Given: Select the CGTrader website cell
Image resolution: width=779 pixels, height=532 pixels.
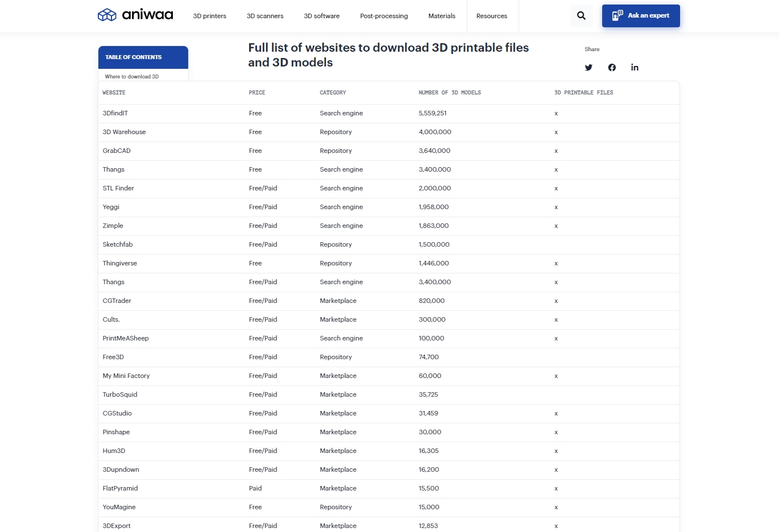Looking at the screenshot, I should click(117, 301).
